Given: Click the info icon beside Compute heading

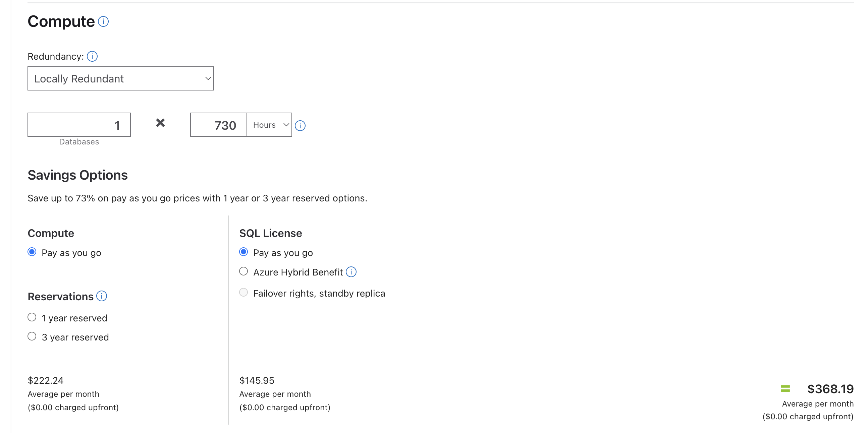Looking at the screenshot, I should (103, 21).
